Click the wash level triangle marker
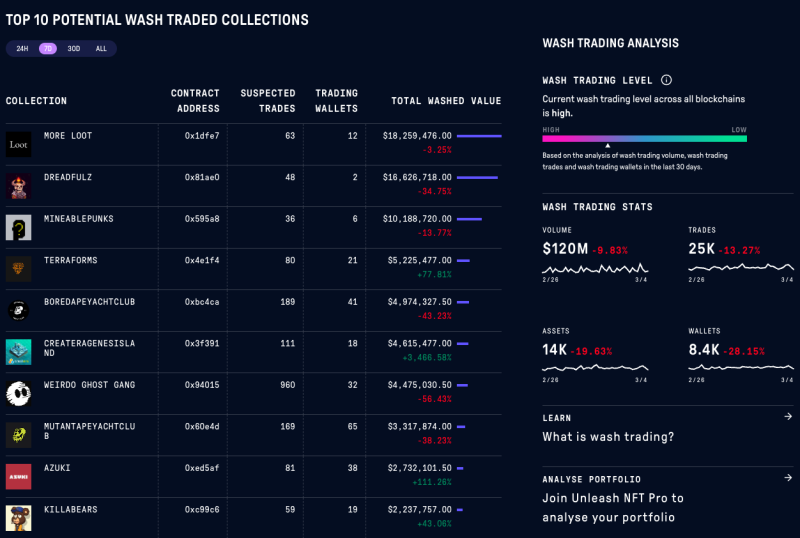Image resolution: width=800 pixels, height=538 pixels. click(608, 145)
